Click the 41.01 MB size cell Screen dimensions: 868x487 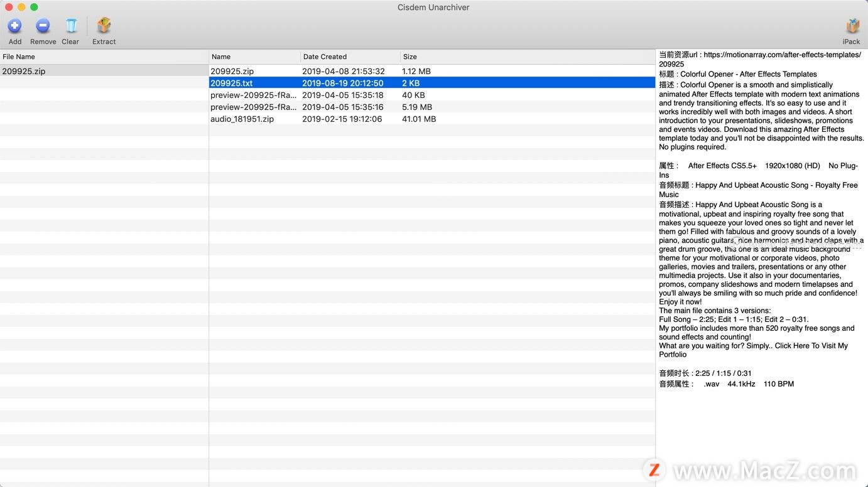click(x=419, y=119)
